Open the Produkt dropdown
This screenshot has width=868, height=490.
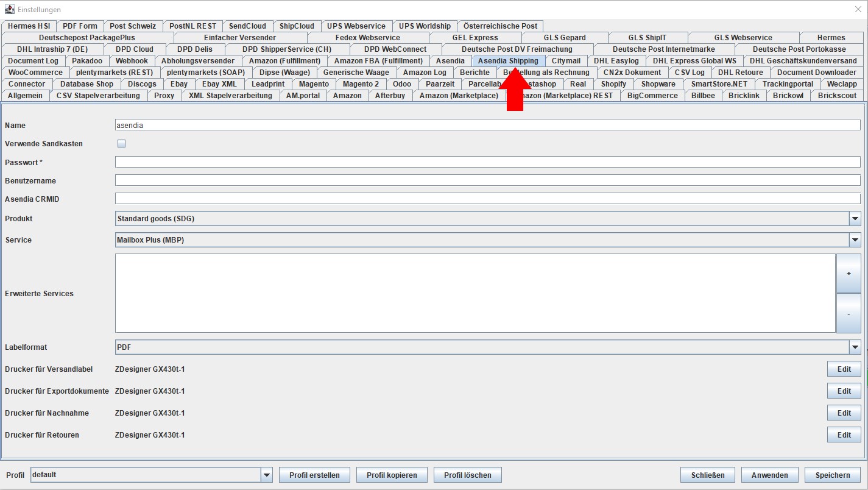[x=855, y=219]
